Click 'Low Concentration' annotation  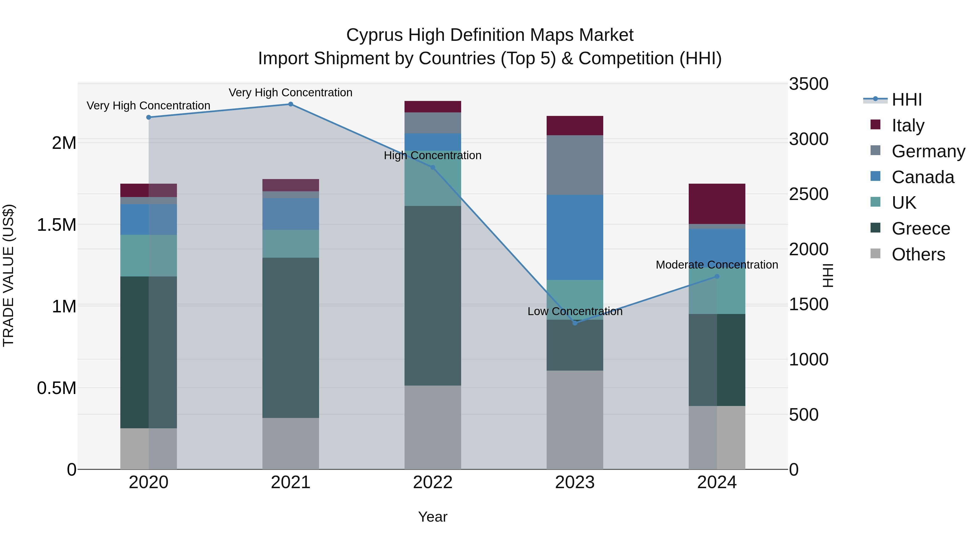tap(575, 311)
